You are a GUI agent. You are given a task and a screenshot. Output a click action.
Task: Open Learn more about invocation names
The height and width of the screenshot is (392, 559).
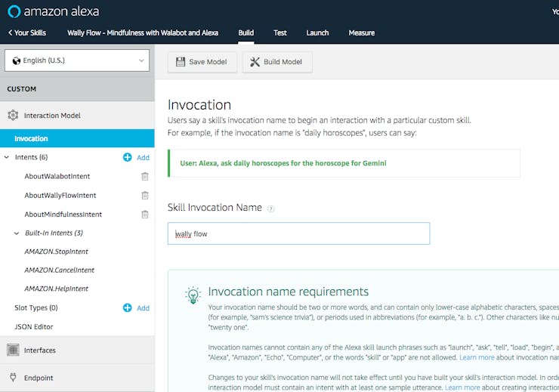coord(477,357)
